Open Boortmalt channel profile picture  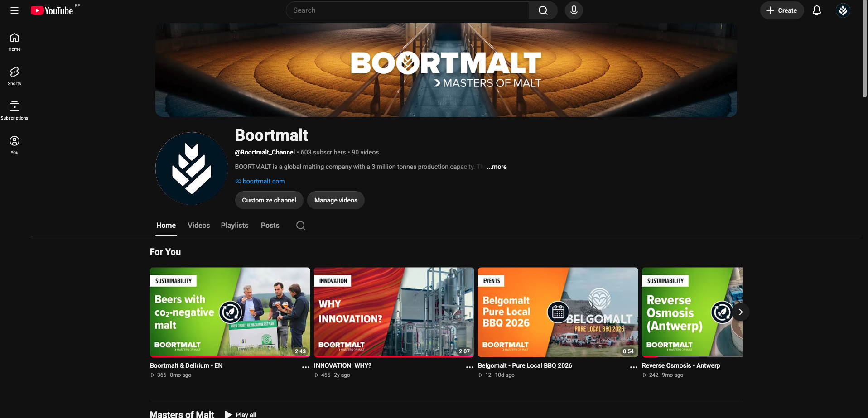[192, 168]
